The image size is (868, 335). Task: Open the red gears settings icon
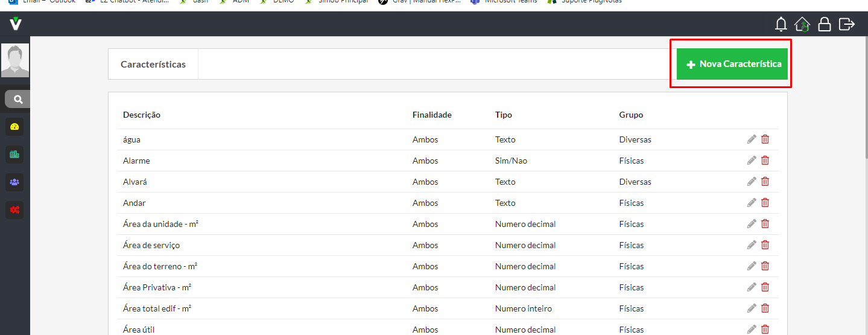pos(15,209)
